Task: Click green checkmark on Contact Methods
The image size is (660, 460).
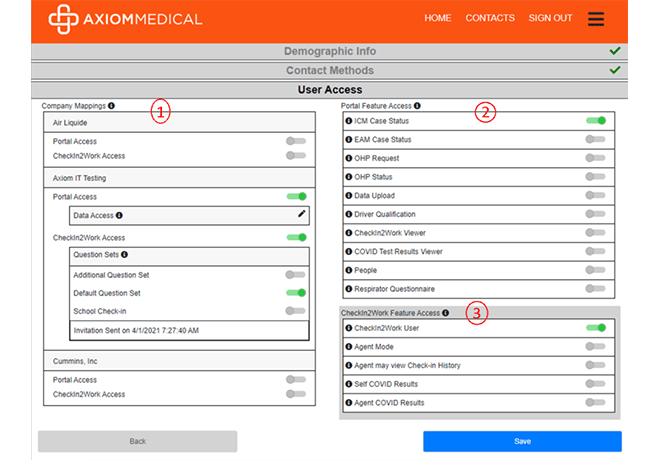Action: tap(615, 70)
